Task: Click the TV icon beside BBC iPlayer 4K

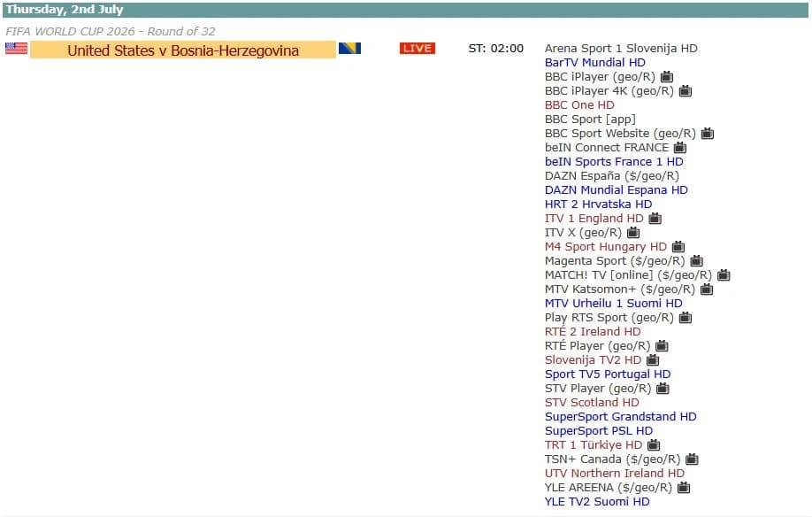Action: pyautogui.click(x=686, y=90)
